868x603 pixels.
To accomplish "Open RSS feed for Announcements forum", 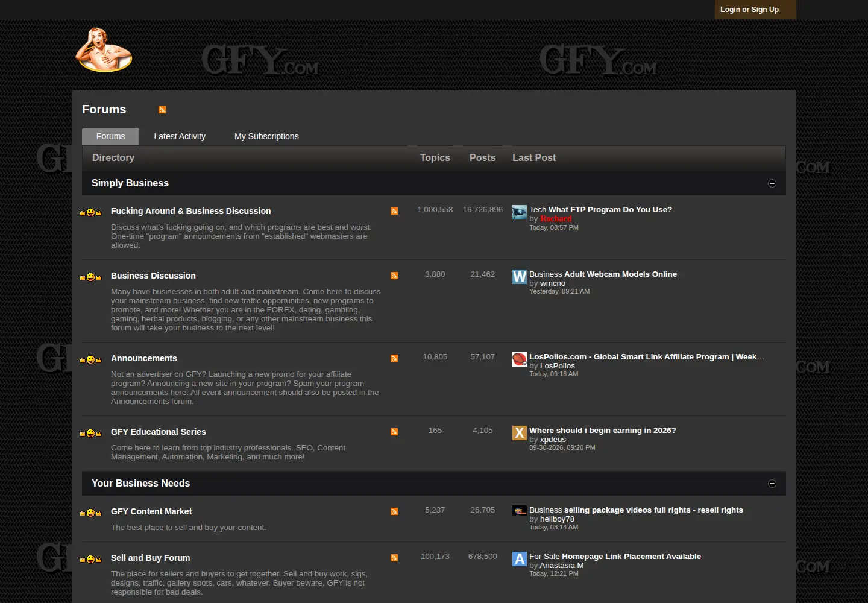I will (394, 358).
